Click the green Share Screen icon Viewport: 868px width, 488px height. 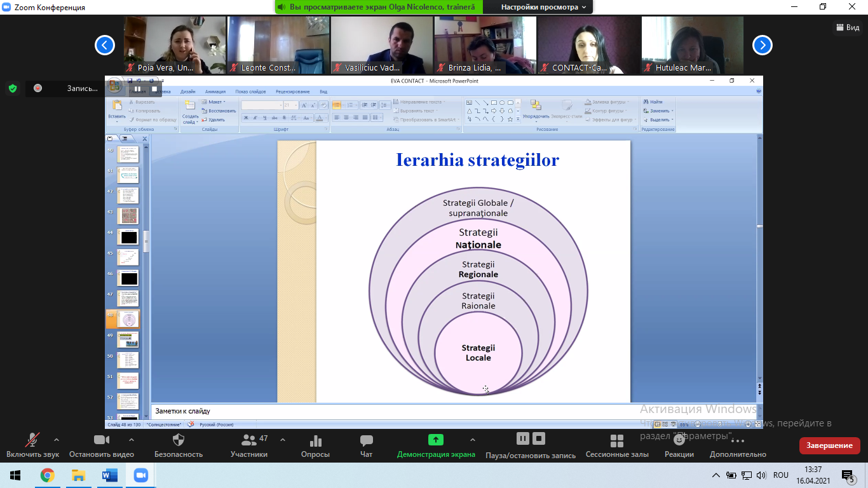435,440
